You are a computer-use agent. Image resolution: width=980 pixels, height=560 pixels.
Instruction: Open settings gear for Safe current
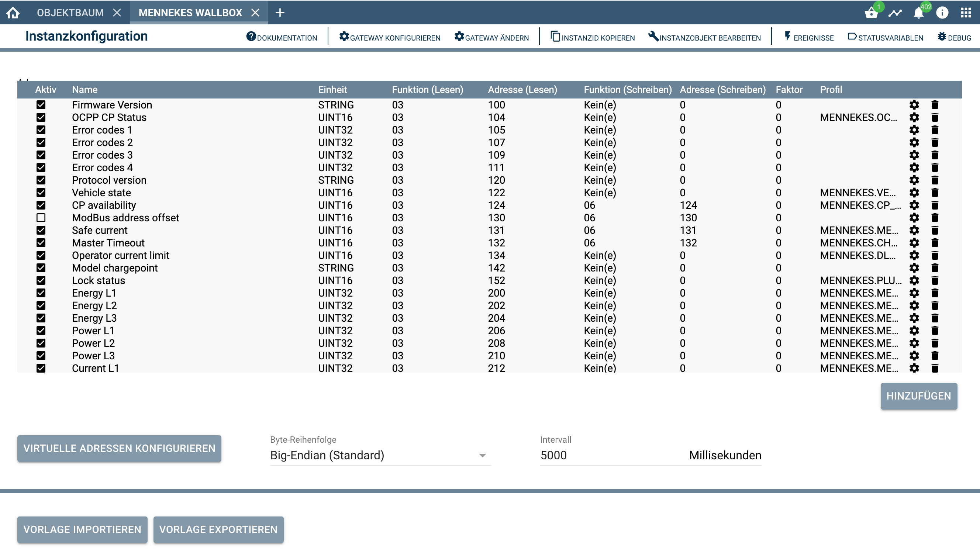click(x=914, y=230)
